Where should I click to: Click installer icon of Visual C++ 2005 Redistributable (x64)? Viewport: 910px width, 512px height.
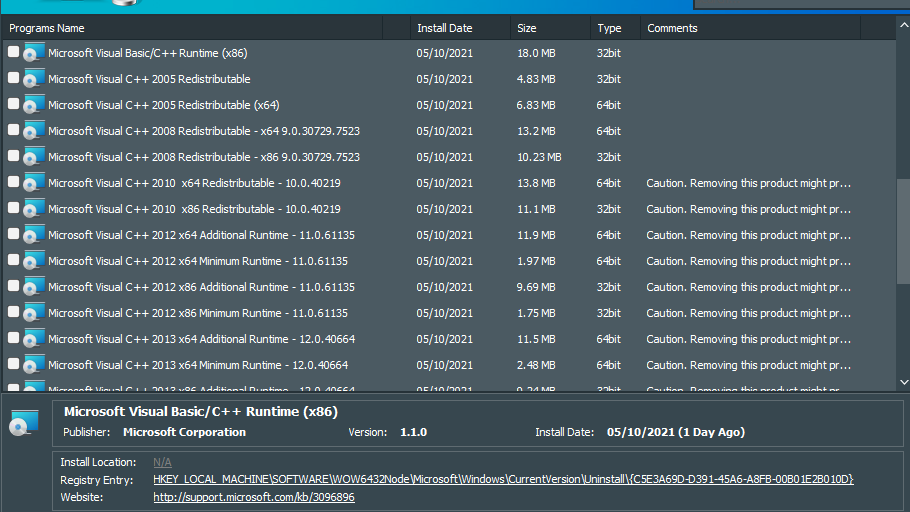click(x=34, y=104)
